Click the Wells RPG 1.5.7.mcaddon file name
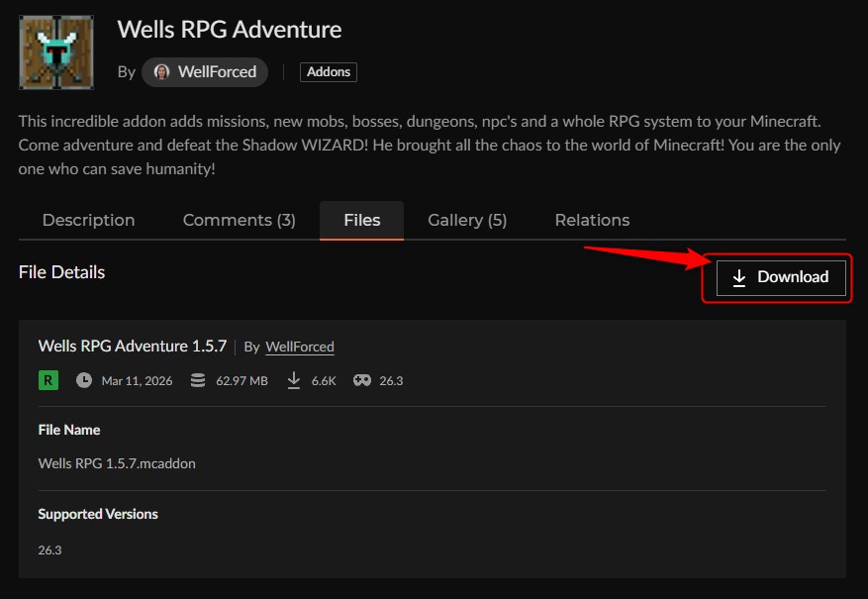 coord(117,462)
